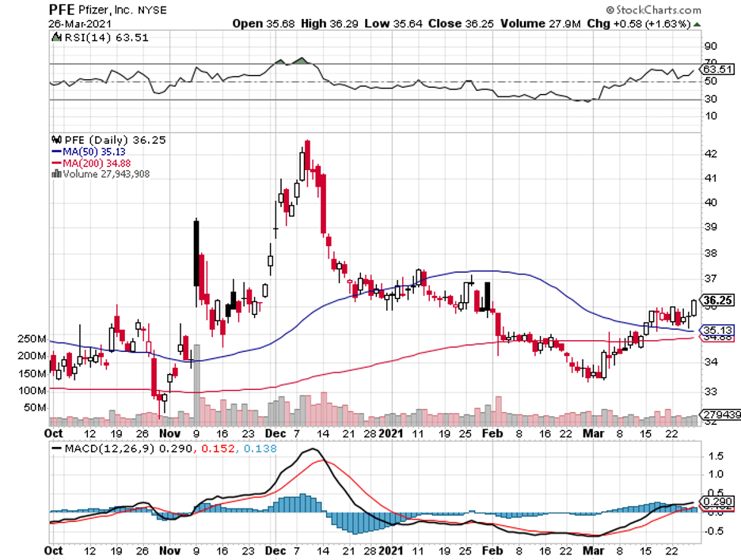Click the 1.5 level on the MACD axis
The width and height of the screenshot is (741, 560).
point(716,456)
